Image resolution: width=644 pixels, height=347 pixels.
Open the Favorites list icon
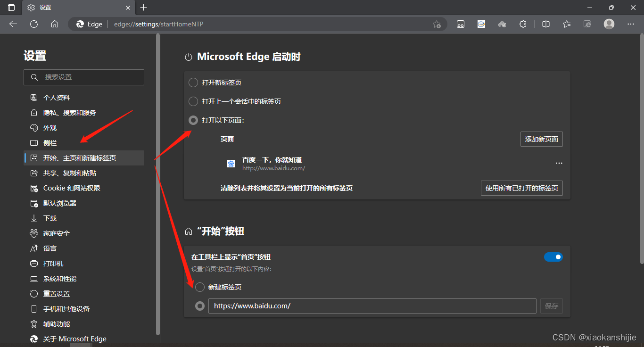(567, 24)
